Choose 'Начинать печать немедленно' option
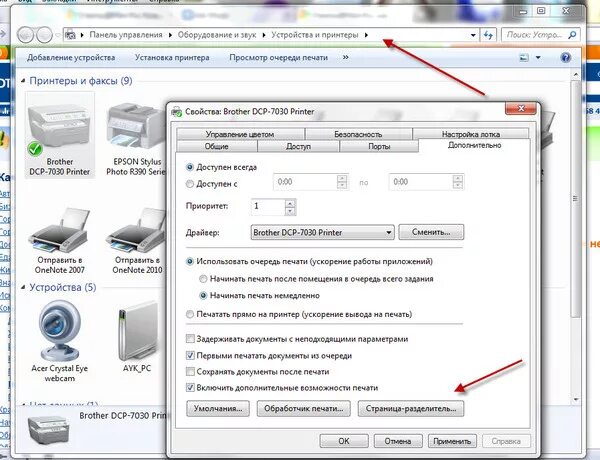This screenshot has width=600, height=460. (203, 295)
